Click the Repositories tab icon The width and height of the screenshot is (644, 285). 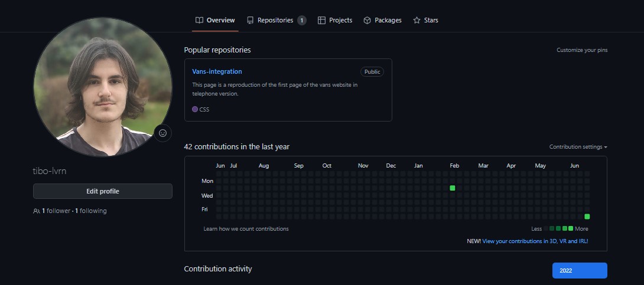click(251, 20)
